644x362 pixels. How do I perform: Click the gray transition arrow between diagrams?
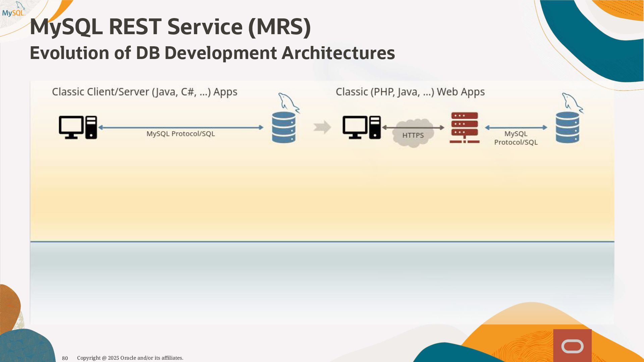[x=322, y=127]
